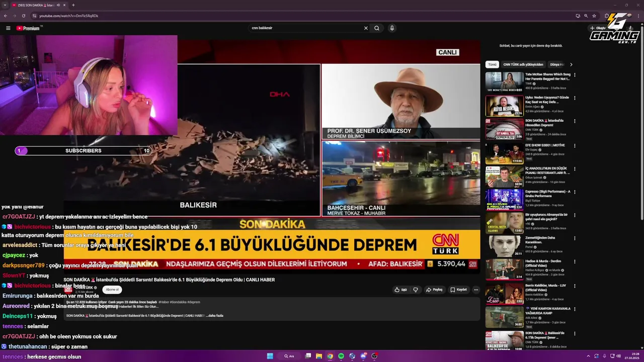The height and width of the screenshot is (362, 644).
Task: Open Discord from the taskbar
Action: pyautogui.click(x=363, y=356)
